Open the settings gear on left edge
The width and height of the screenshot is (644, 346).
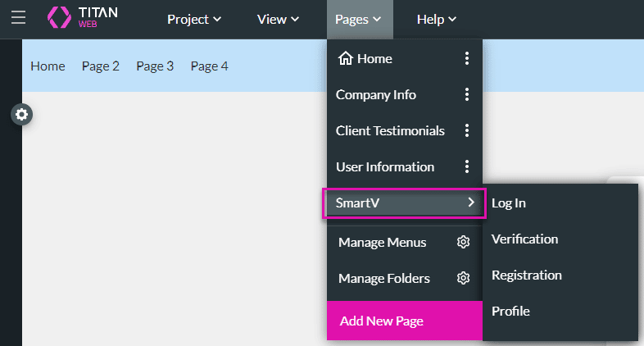click(x=21, y=115)
